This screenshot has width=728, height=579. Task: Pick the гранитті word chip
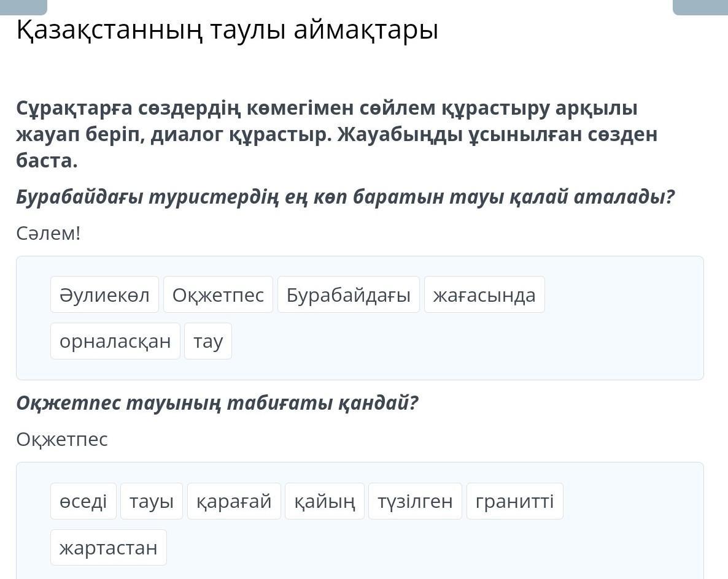[x=514, y=501]
